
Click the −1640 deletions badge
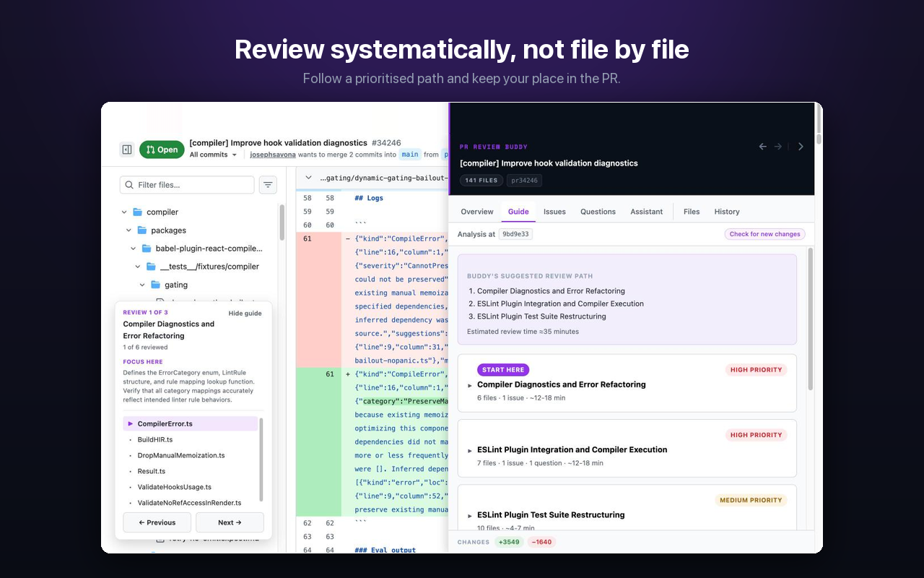click(x=541, y=542)
